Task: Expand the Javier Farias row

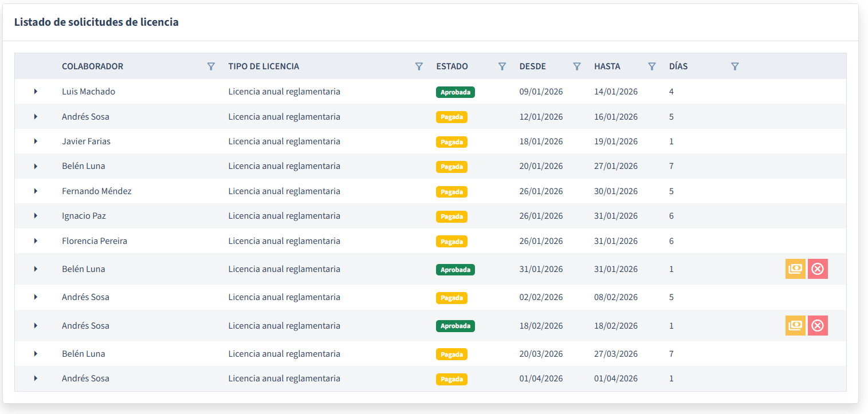Action: pyautogui.click(x=36, y=141)
